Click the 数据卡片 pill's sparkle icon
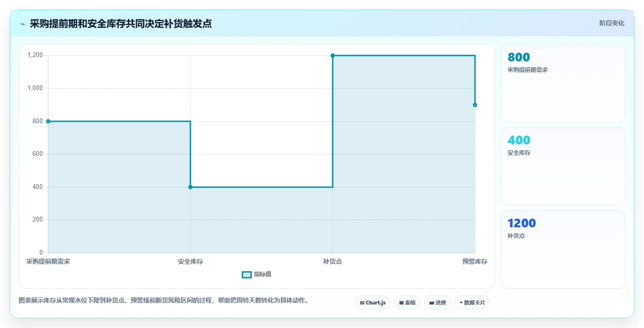Image resolution: width=644 pixels, height=328 pixels. (x=461, y=303)
